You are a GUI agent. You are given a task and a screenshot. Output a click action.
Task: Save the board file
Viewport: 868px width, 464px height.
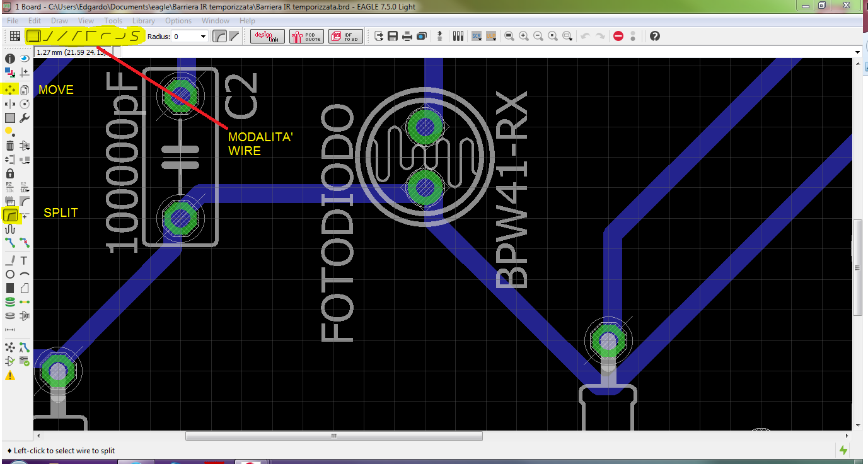tap(393, 37)
